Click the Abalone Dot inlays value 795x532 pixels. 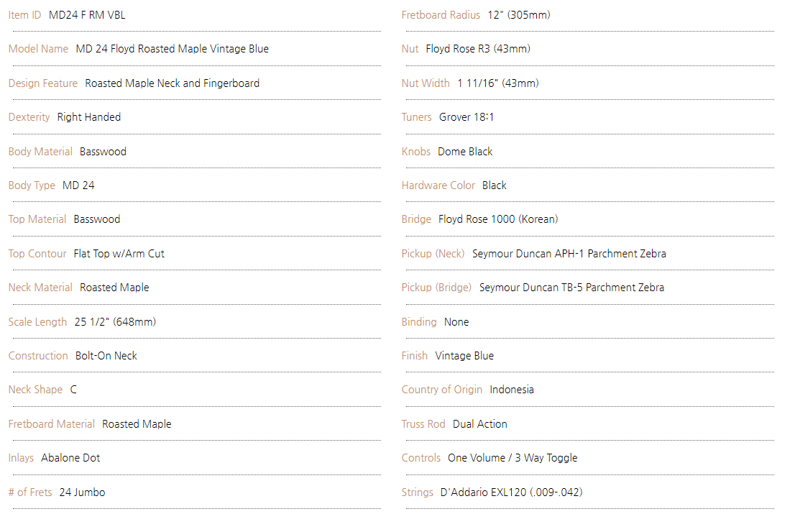click(x=70, y=458)
